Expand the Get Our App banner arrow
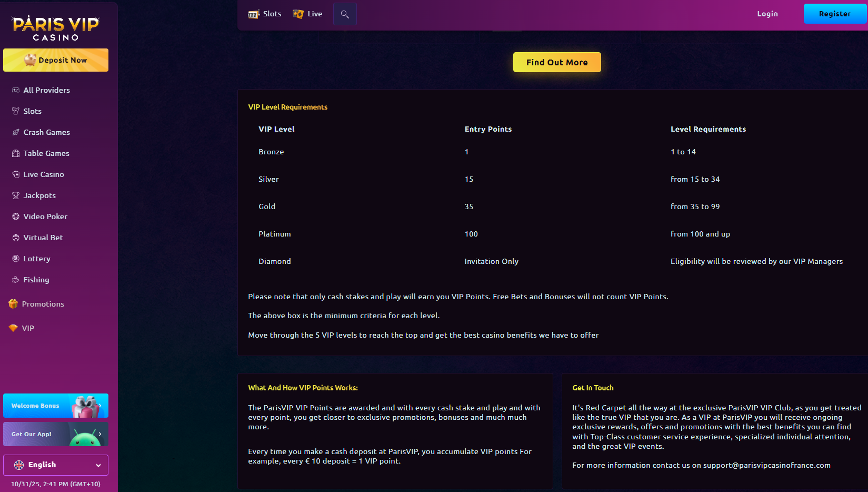Screen dimensions: 868x492 (x=99, y=434)
